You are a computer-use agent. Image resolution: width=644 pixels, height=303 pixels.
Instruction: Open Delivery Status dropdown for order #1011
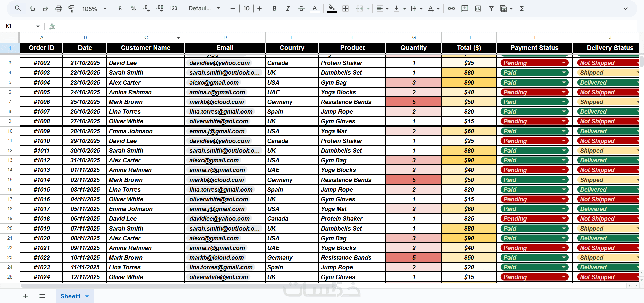pyautogui.click(x=637, y=151)
